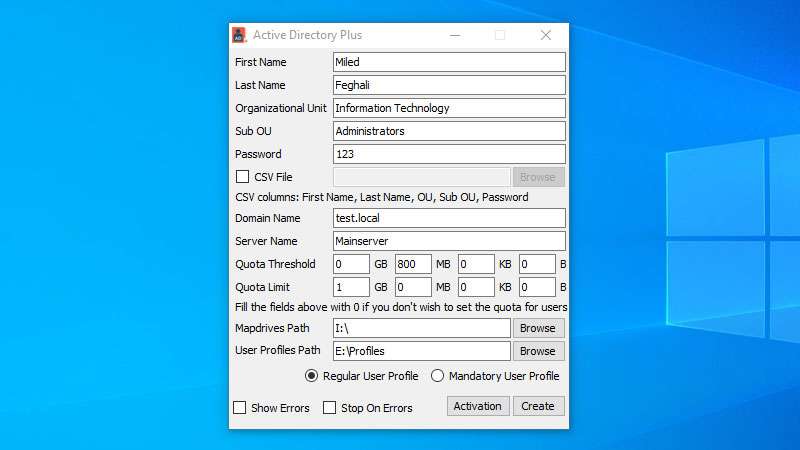Click the Quota Threshold KB field
The image size is (800, 450).
(476, 264)
